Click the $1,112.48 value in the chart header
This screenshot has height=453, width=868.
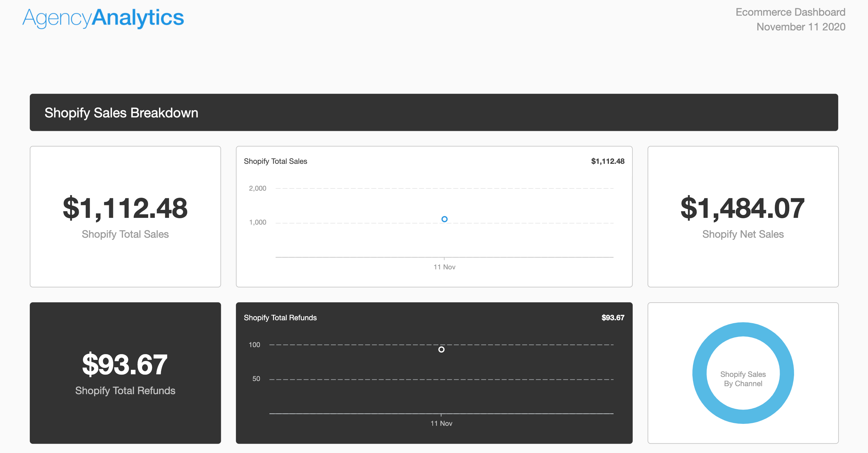(607, 161)
